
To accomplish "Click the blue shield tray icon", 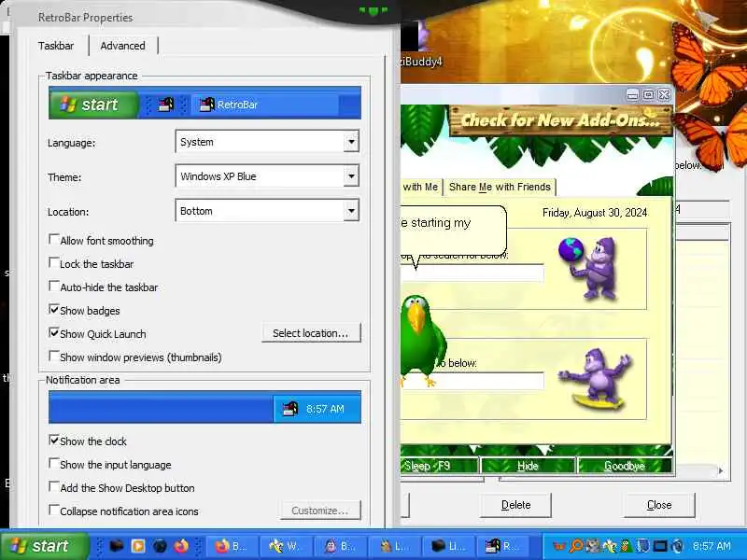I will (x=643, y=546).
